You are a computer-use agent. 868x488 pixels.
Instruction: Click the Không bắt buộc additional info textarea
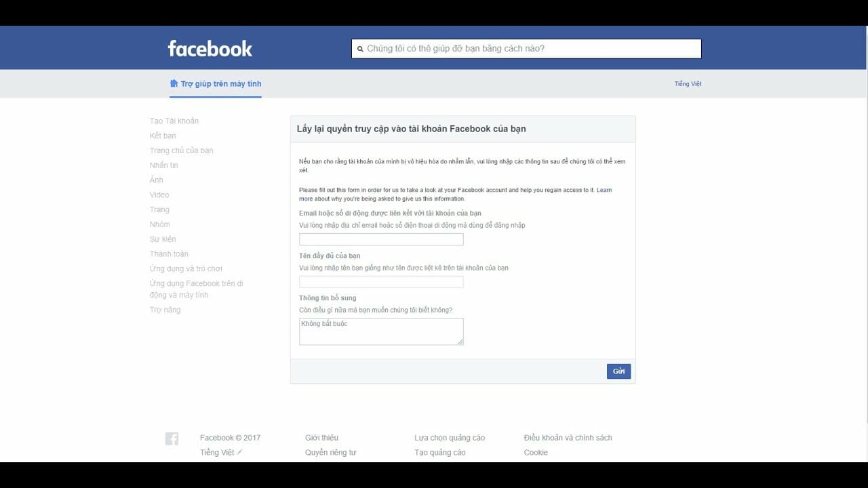pos(381,331)
